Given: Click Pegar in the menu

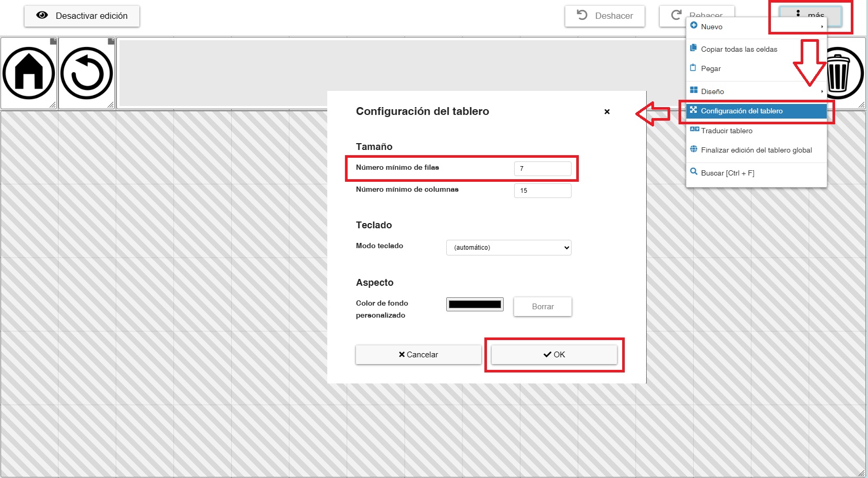Looking at the screenshot, I should pyautogui.click(x=756, y=68).
